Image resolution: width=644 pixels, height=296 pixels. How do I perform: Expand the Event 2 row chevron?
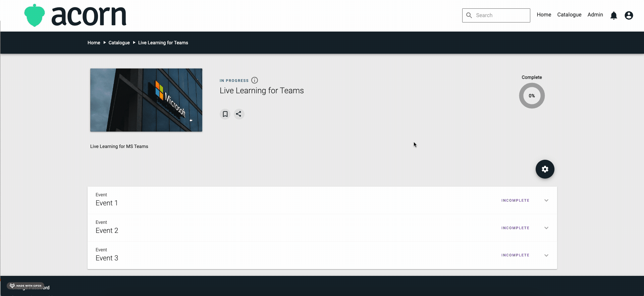(x=546, y=228)
